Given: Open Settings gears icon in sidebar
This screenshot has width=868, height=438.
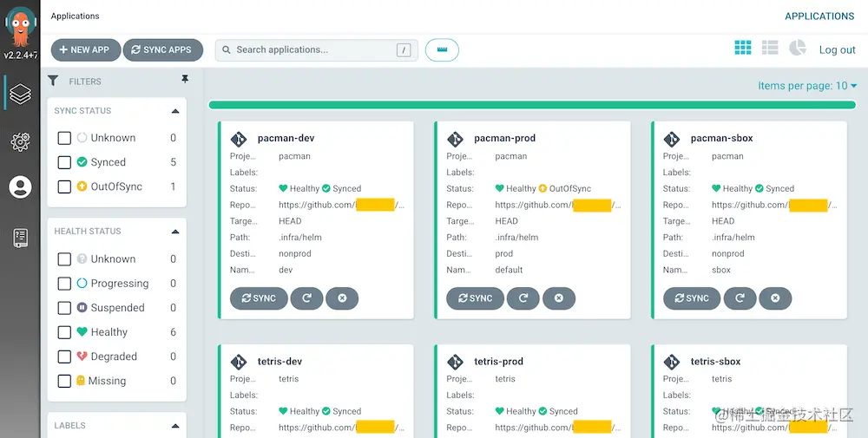Looking at the screenshot, I should point(21,141).
